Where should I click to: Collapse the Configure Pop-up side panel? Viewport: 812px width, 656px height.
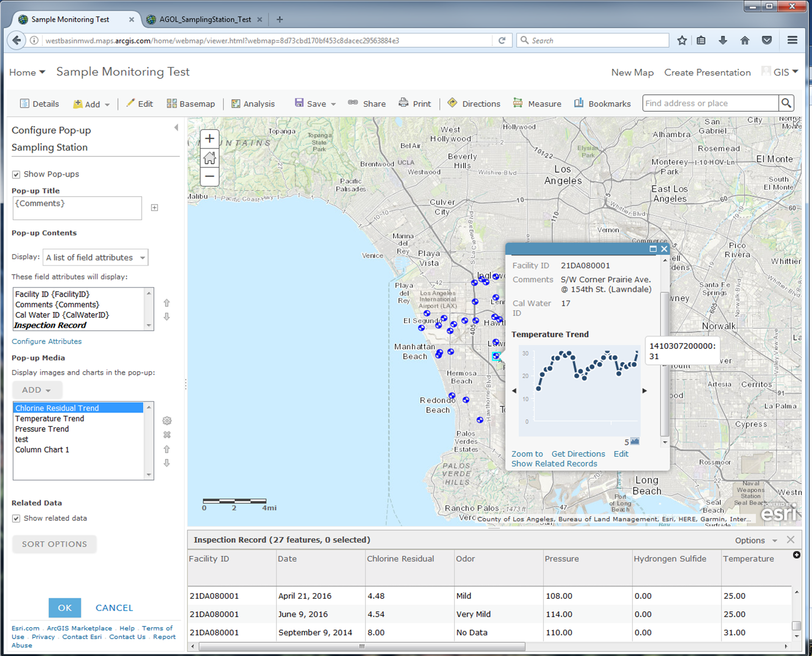tap(176, 127)
